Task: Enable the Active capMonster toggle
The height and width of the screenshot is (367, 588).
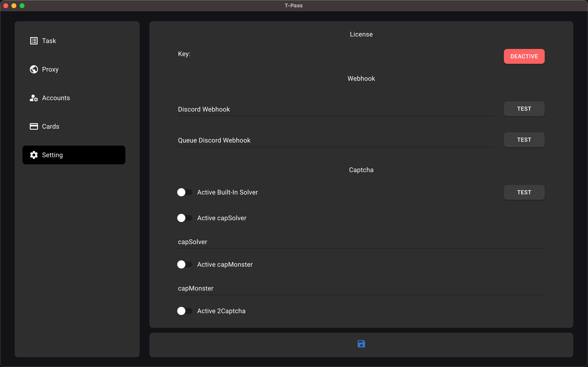Action: tap(184, 264)
